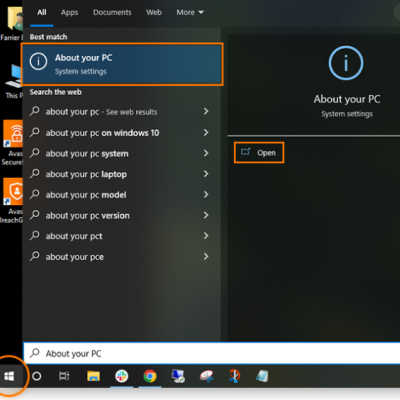
Task: Open Slack from the taskbar
Action: point(122,376)
